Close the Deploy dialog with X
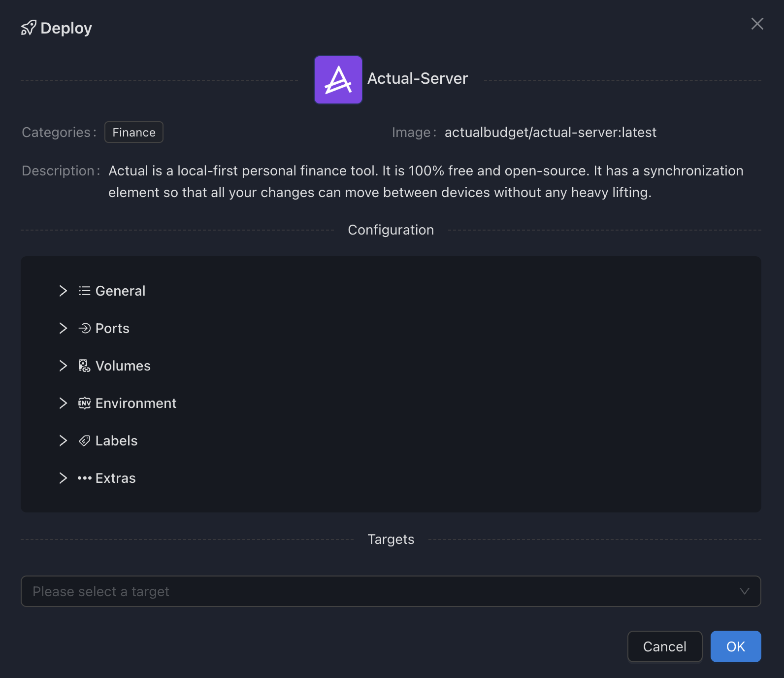 point(757,24)
